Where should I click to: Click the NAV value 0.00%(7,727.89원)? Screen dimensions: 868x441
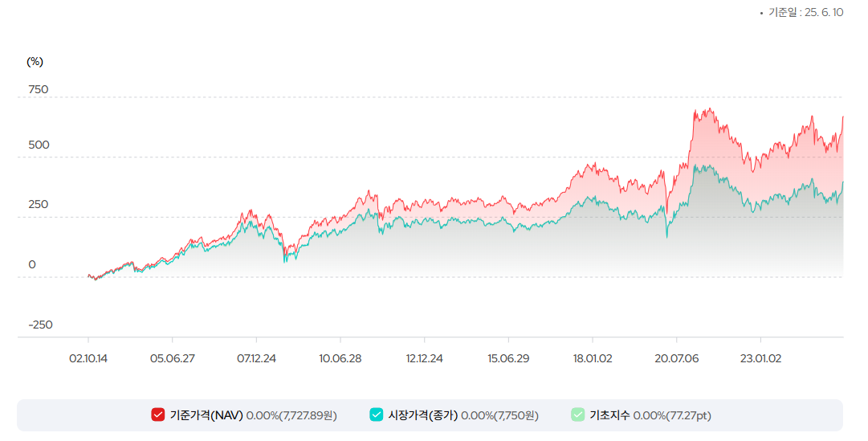[x=291, y=415]
